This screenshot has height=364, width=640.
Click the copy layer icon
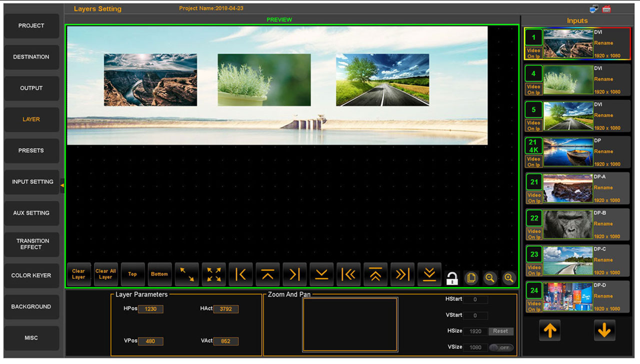click(471, 278)
